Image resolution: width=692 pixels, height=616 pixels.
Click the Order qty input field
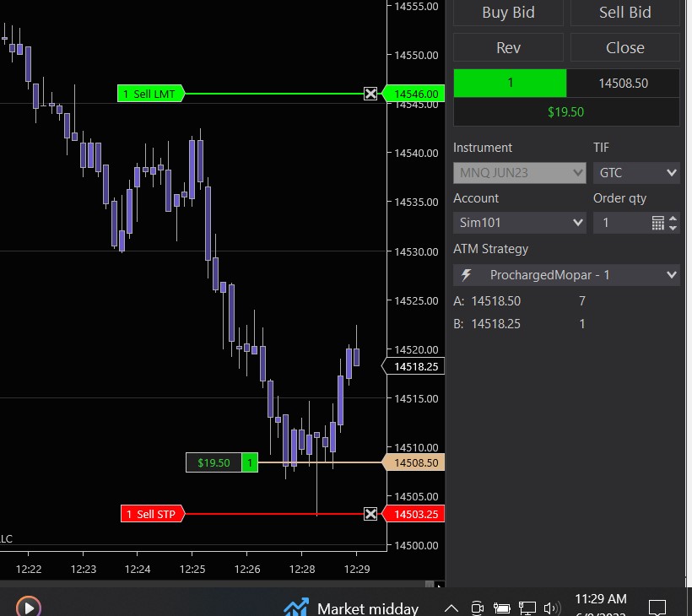(621, 223)
